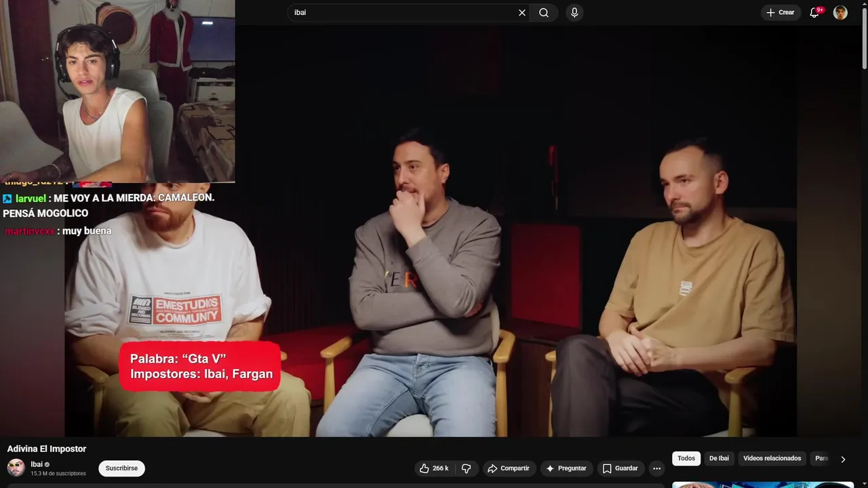Dislike the video with thumbs-down
868x488 pixels.
point(467,468)
